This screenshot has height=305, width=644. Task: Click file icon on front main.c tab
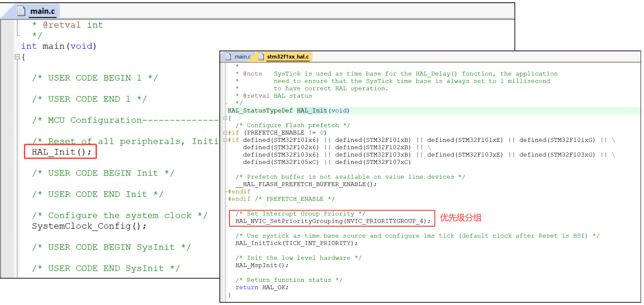pyautogui.click(x=228, y=57)
